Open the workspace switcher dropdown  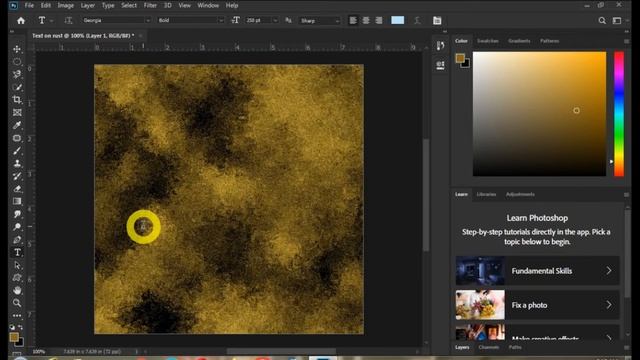click(x=617, y=20)
